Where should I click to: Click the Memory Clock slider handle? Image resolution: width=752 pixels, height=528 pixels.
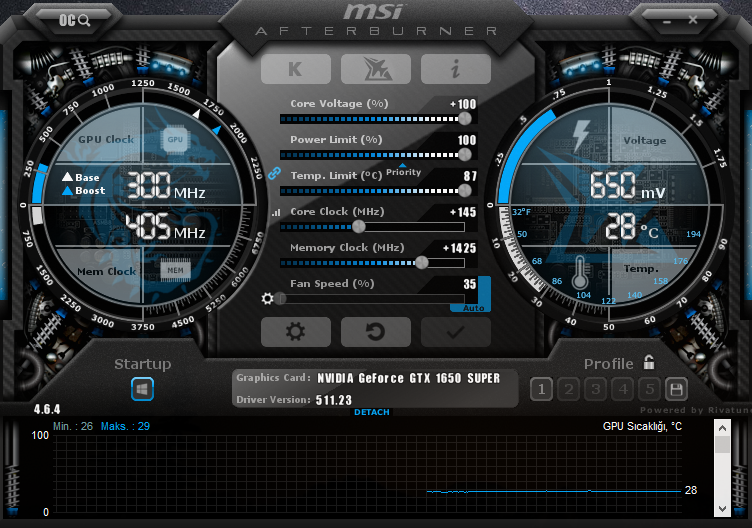422,262
